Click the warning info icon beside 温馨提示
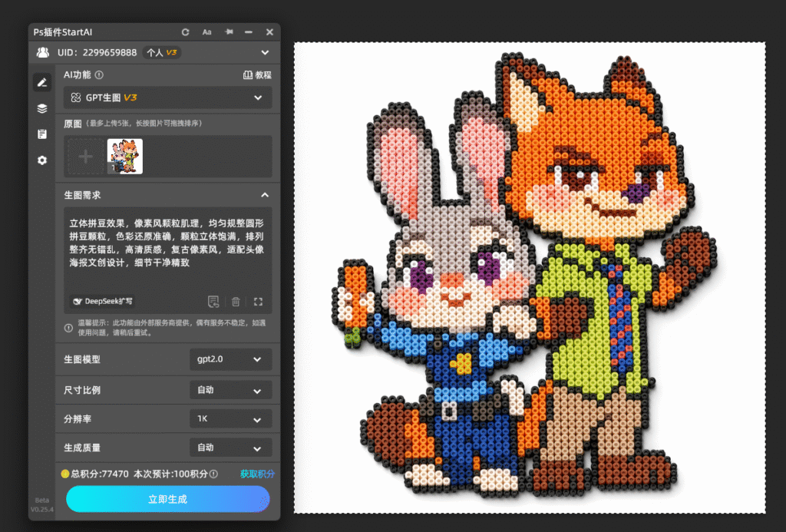 point(68,328)
